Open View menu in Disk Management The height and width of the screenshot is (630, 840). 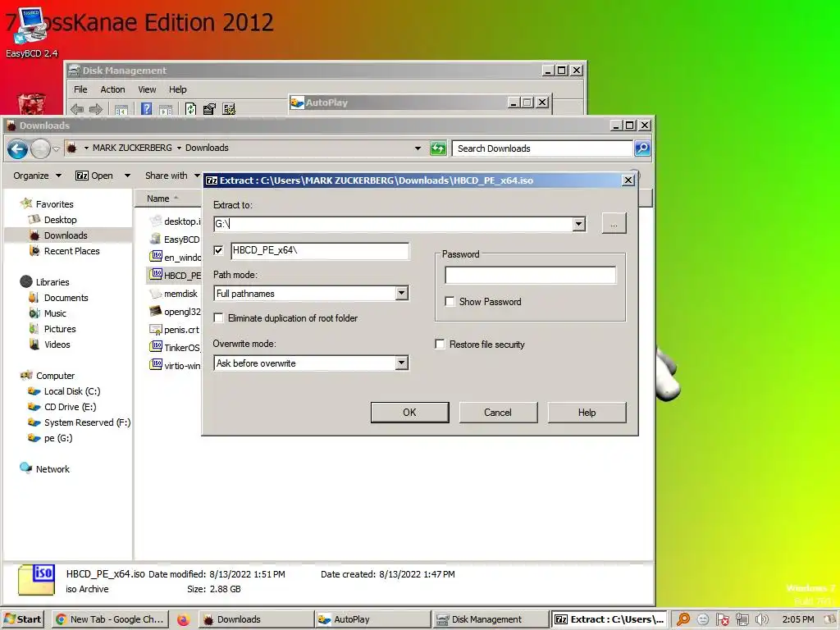147,89
